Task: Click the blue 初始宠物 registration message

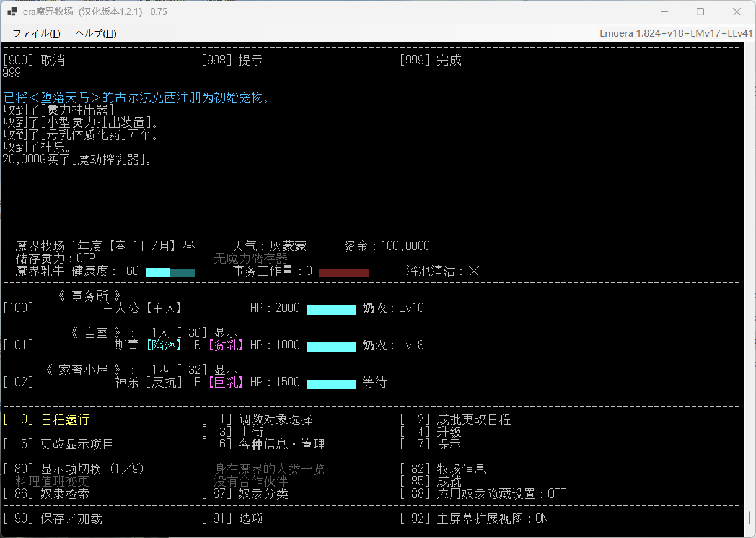Action: tap(136, 98)
